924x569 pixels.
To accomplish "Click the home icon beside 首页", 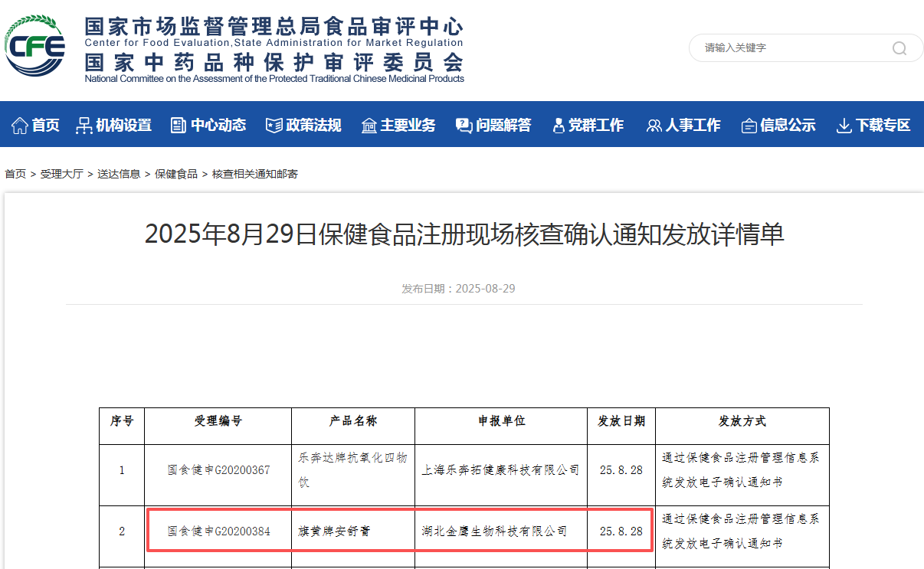I will pos(20,126).
